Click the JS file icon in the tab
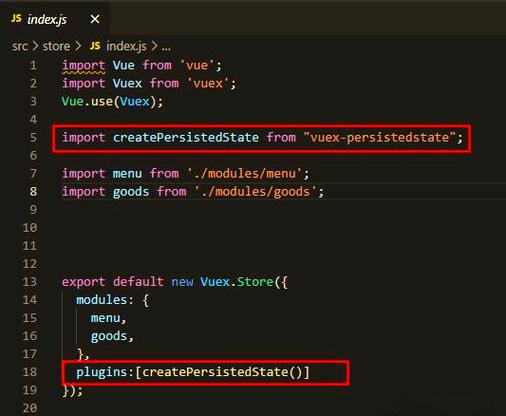The image size is (506, 416). pos(16,18)
